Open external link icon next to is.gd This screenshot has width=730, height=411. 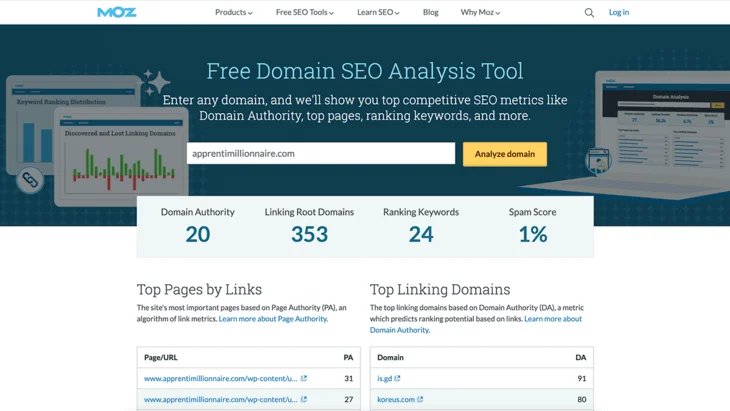pos(397,378)
